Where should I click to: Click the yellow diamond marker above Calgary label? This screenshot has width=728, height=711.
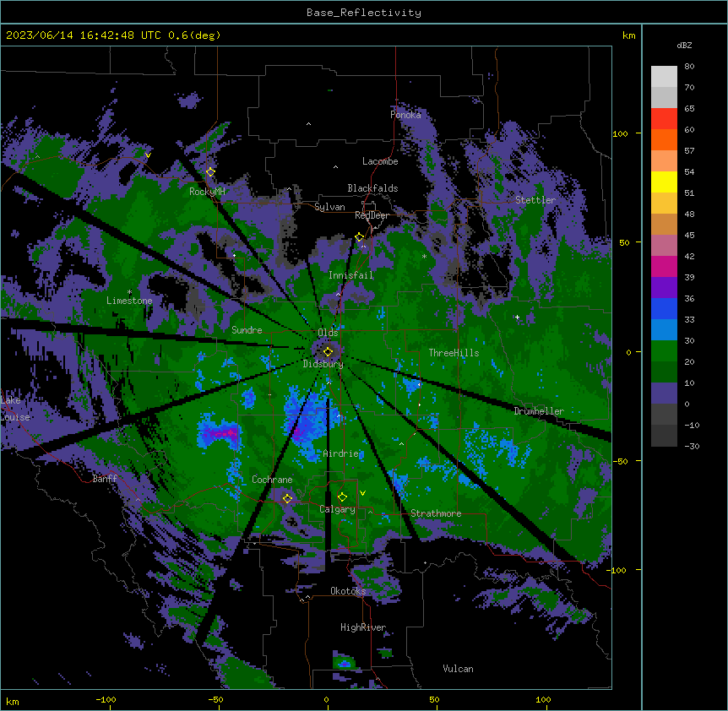[342, 497]
